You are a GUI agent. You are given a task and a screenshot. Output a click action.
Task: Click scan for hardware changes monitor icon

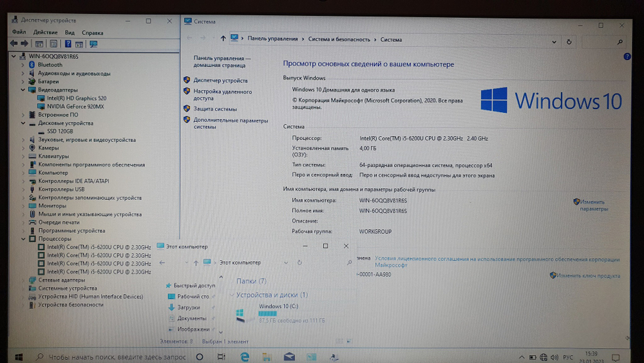pos(93,44)
